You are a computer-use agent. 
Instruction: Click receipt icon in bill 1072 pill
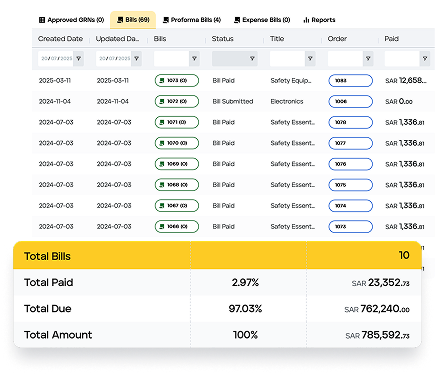(x=162, y=101)
